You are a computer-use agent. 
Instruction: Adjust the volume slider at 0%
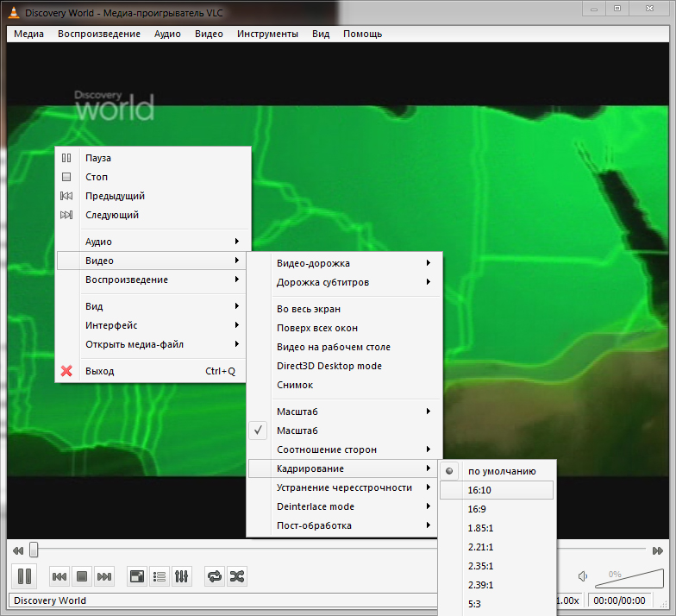pos(629,578)
